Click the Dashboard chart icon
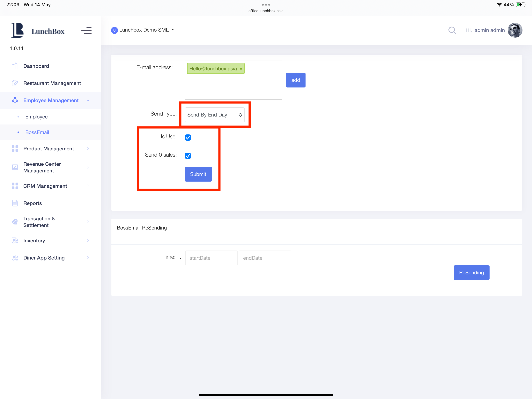 [15, 66]
